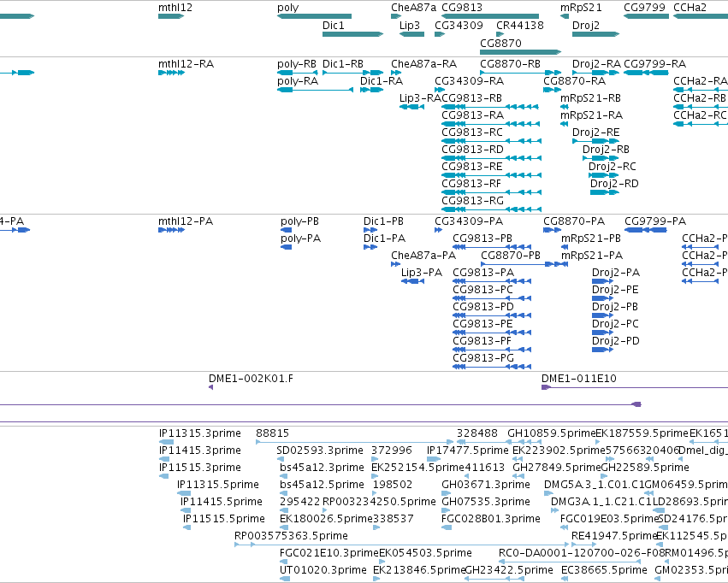Select the IP11515.5prime EST label
The height and width of the screenshot is (583, 728).
[x=224, y=519]
